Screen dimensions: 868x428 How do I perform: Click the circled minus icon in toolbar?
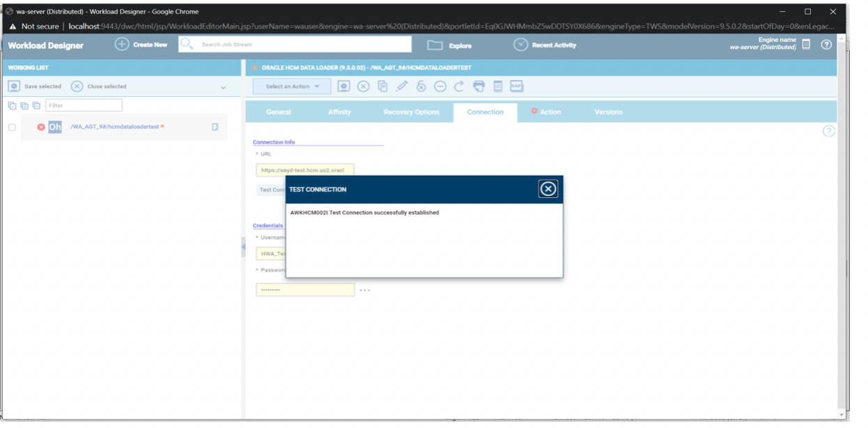440,86
